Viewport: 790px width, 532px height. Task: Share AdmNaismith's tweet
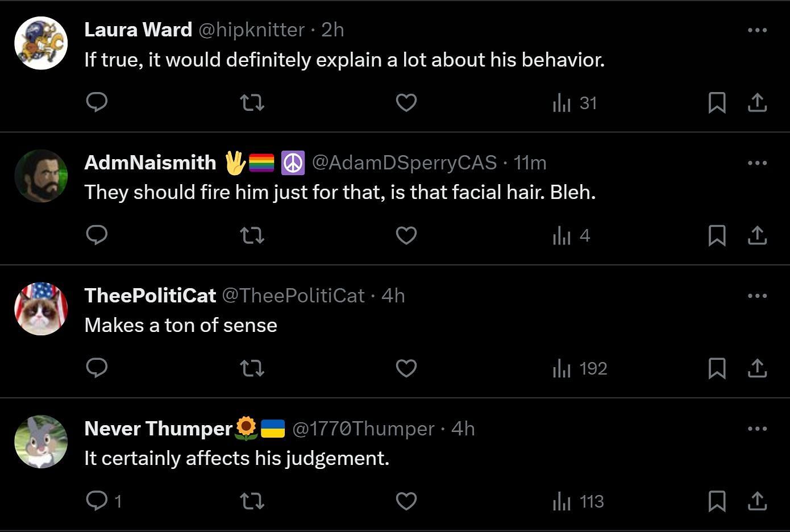(x=757, y=235)
